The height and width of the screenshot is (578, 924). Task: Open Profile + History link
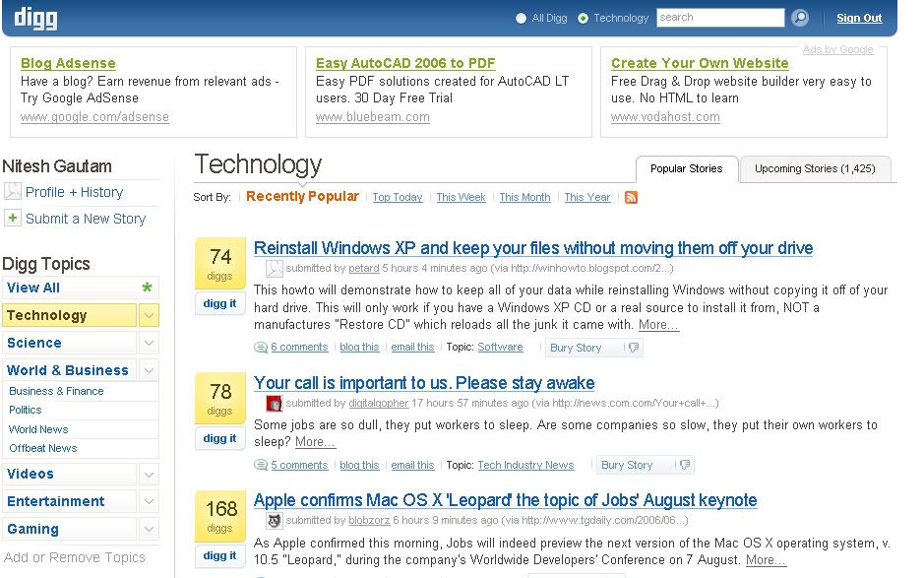click(x=74, y=192)
